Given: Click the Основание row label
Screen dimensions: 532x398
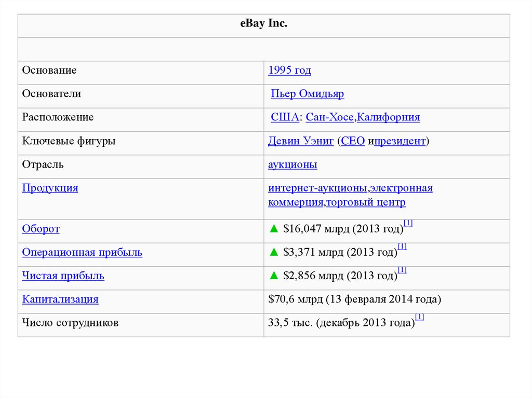Looking at the screenshot, I should pyautogui.click(x=49, y=70).
